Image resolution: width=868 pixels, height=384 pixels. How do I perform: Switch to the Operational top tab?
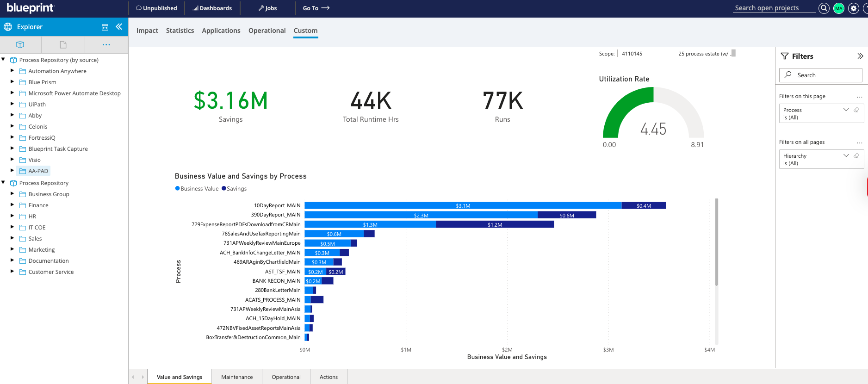pos(267,31)
